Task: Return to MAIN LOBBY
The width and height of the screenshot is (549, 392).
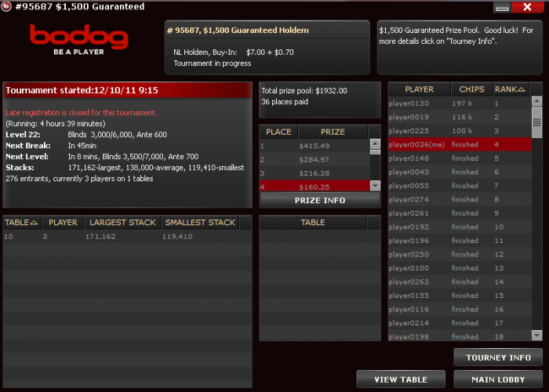Action: pyautogui.click(x=498, y=379)
